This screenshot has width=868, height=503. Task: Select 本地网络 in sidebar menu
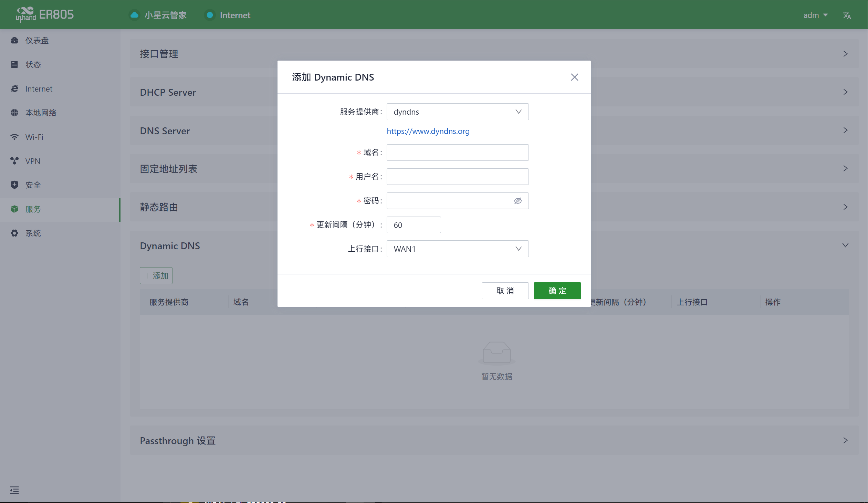41,113
